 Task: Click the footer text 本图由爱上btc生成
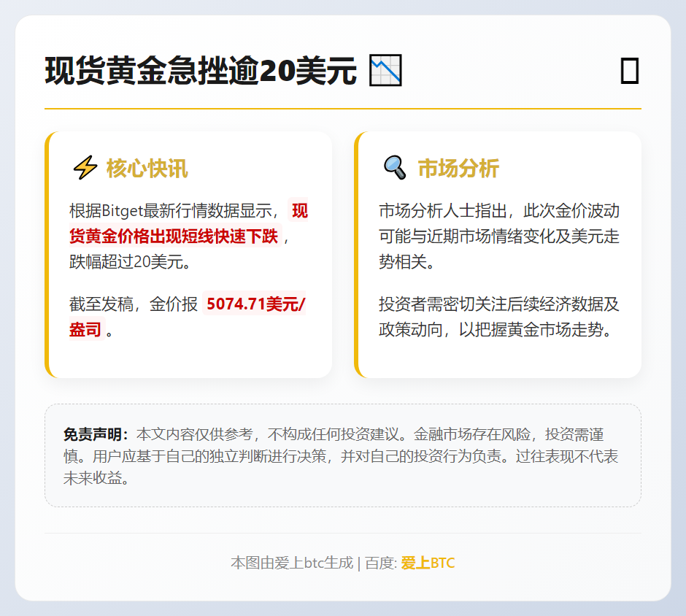[292, 563]
